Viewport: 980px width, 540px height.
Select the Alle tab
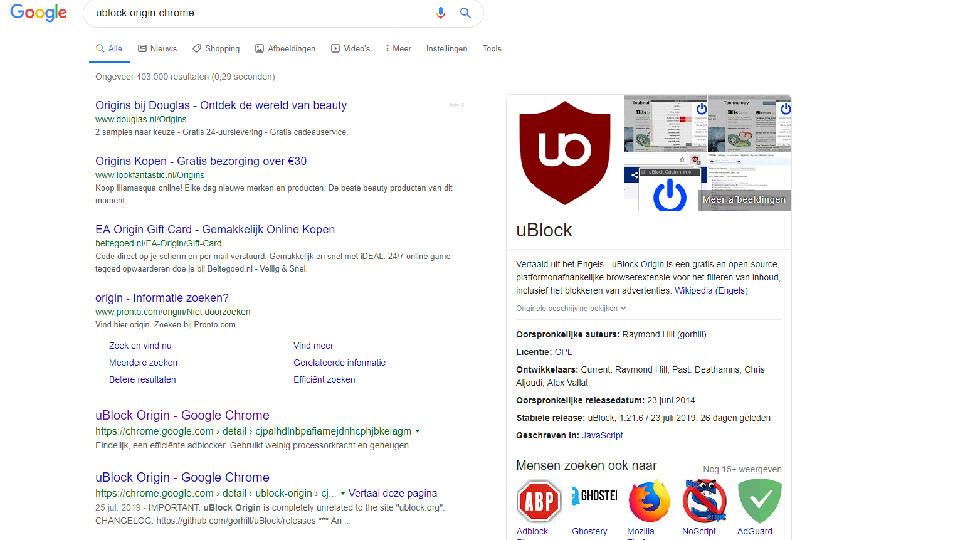[x=109, y=48]
